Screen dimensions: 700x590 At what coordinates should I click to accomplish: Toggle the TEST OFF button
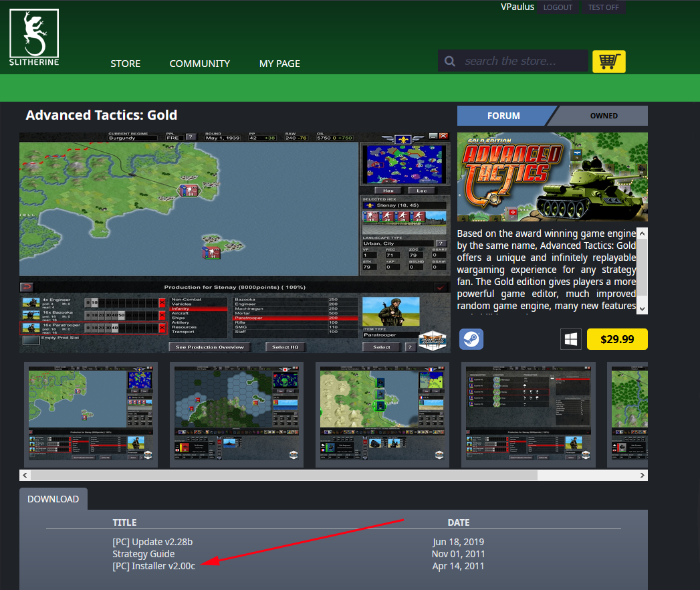(x=603, y=7)
